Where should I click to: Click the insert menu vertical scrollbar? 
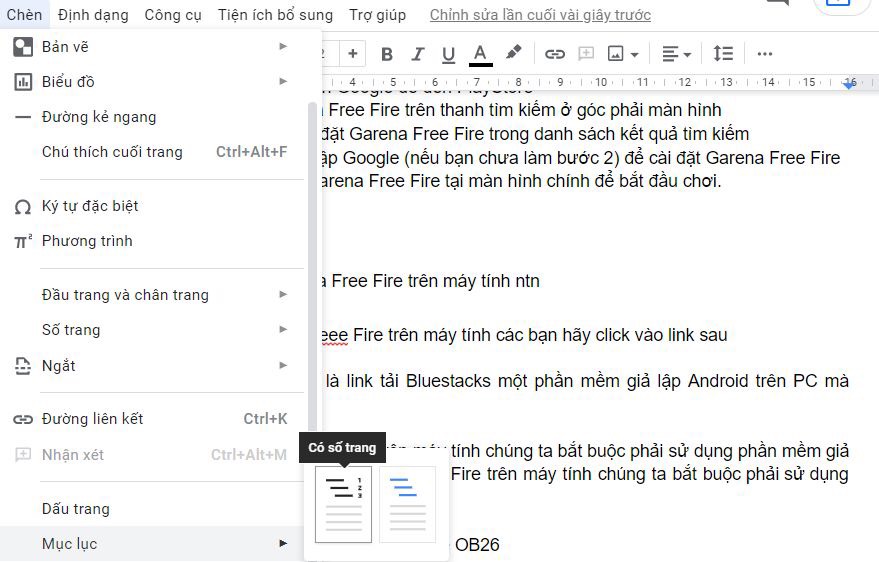click(x=313, y=266)
